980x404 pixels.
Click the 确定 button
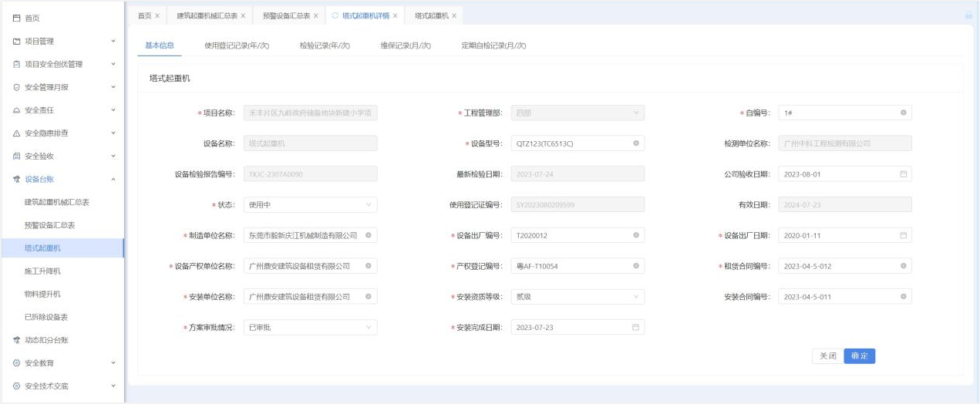click(x=859, y=356)
